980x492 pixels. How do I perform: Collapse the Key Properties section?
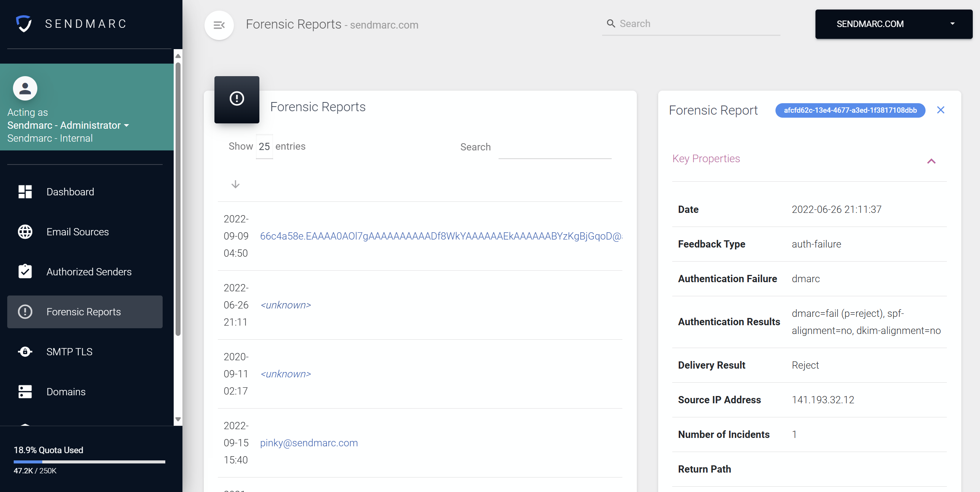[x=931, y=161]
